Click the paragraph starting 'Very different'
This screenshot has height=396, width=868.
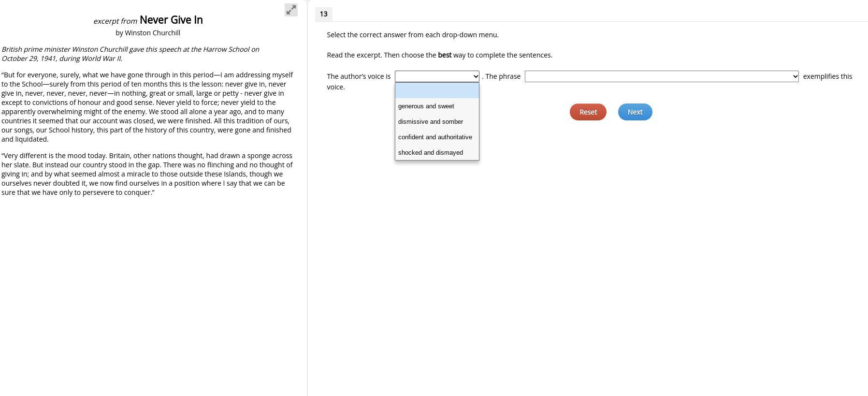point(147,174)
